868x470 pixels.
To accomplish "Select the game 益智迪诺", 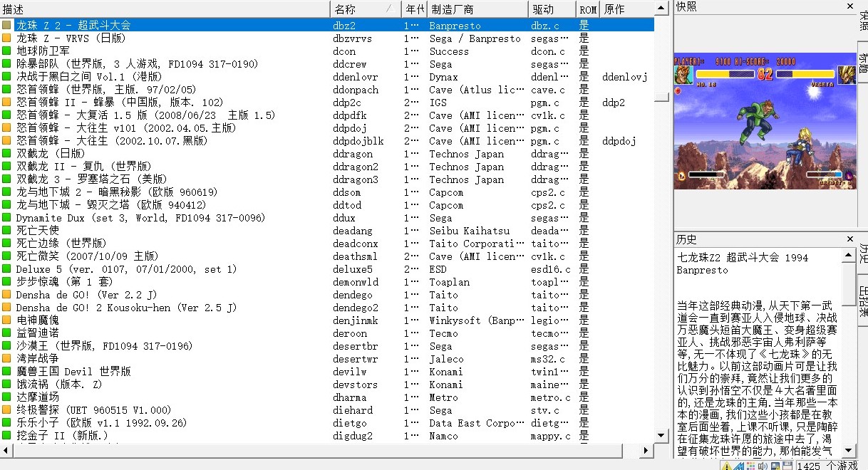I will (x=327, y=333).
